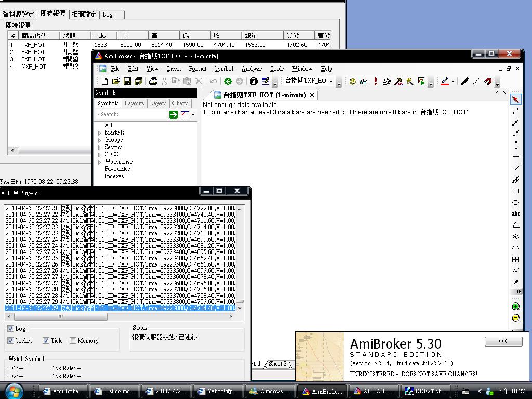Close the 台指期TXF_HOT (1-minute) chart tab
This screenshot has width=532, height=399.
pyautogui.click(x=312, y=95)
